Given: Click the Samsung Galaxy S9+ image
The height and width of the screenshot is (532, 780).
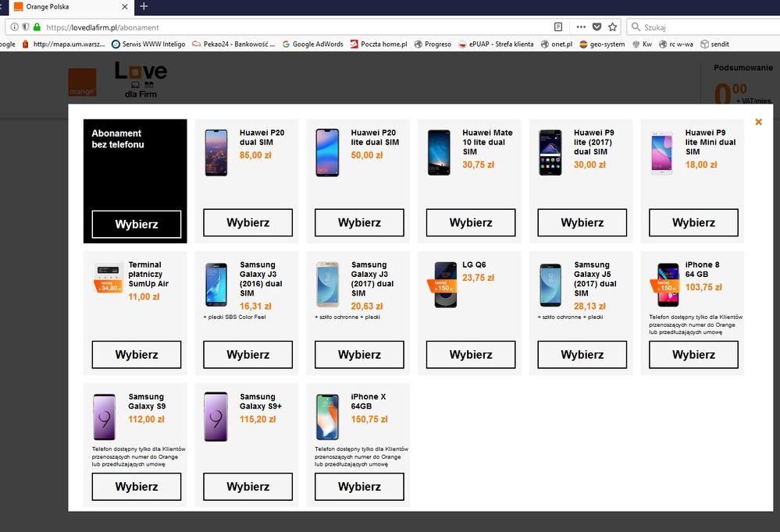Looking at the screenshot, I should (216, 417).
